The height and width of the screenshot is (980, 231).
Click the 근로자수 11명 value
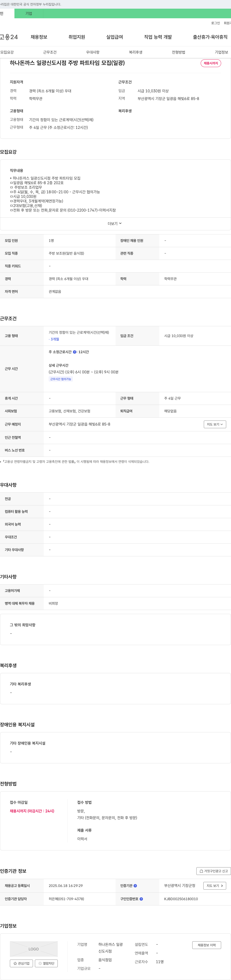(x=160, y=962)
